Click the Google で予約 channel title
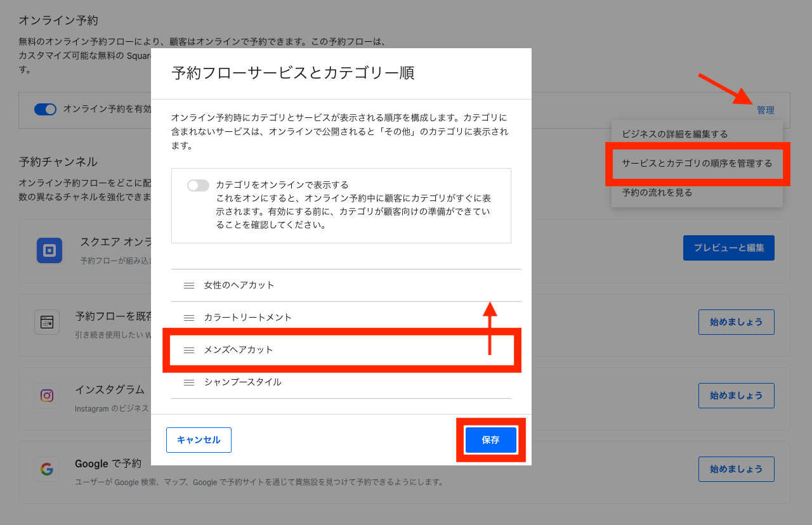This screenshot has width=812, height=525. (108, 463)
